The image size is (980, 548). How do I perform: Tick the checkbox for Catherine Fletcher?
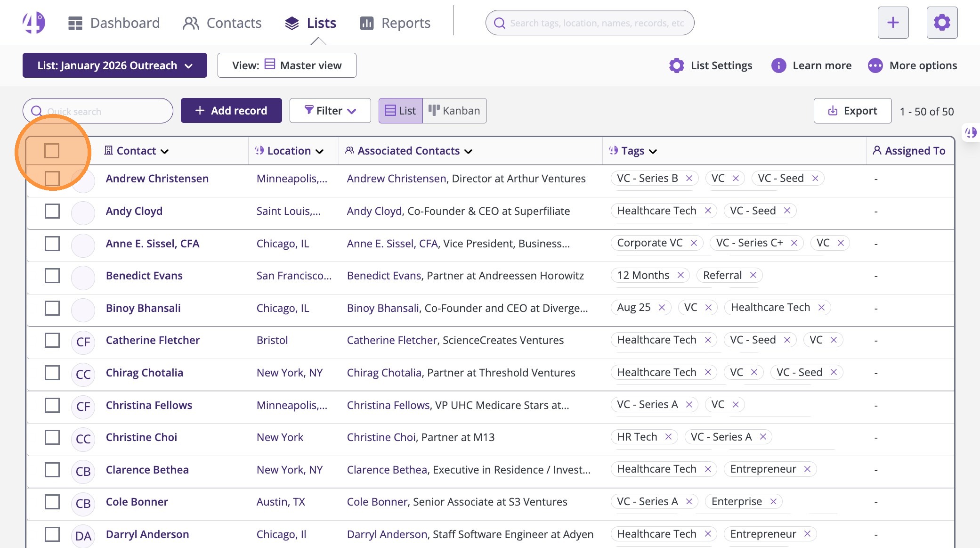pos(52,340)
